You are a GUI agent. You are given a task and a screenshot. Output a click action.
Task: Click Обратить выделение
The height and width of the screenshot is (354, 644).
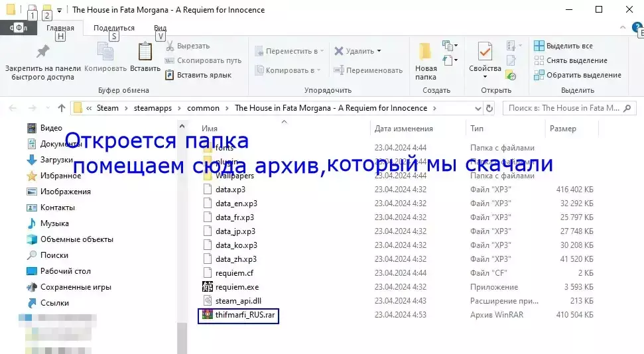tap(578, 75)
